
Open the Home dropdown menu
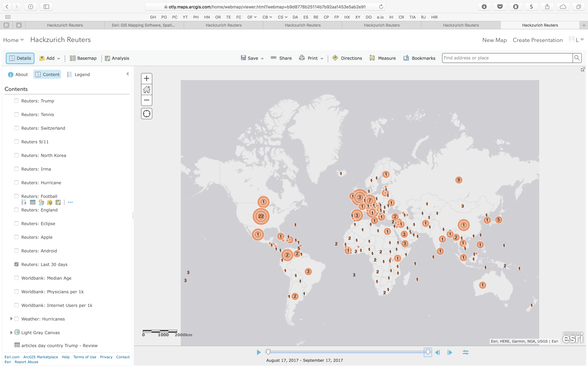coord(13,40)
